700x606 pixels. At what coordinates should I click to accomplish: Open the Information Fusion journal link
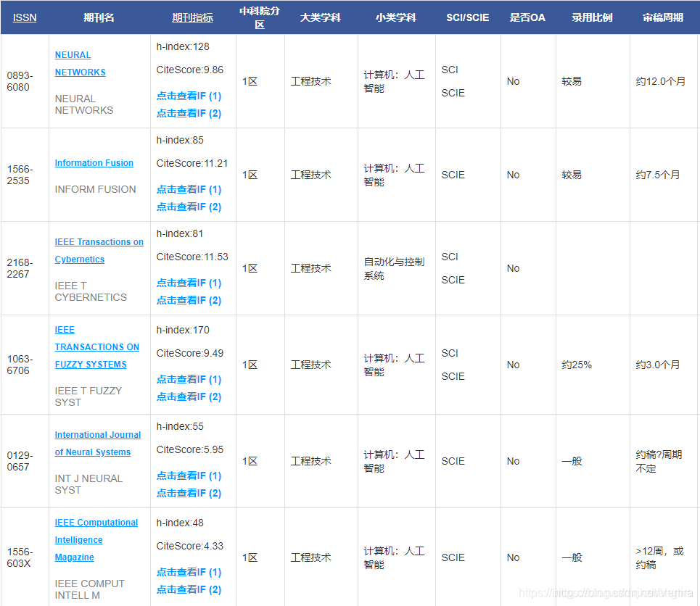94,163
